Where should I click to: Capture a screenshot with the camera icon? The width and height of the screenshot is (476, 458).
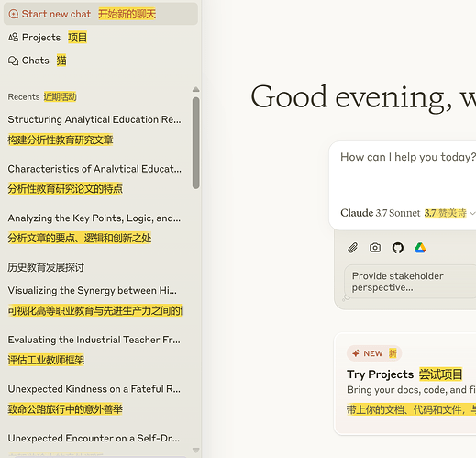pyautogui.click(x=375, y=248)
